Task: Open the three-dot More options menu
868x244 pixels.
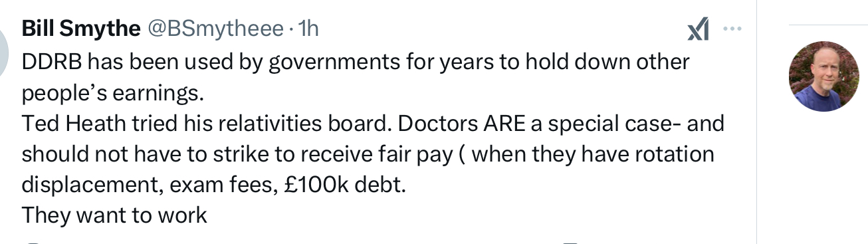Action: (x=732, y=29)
